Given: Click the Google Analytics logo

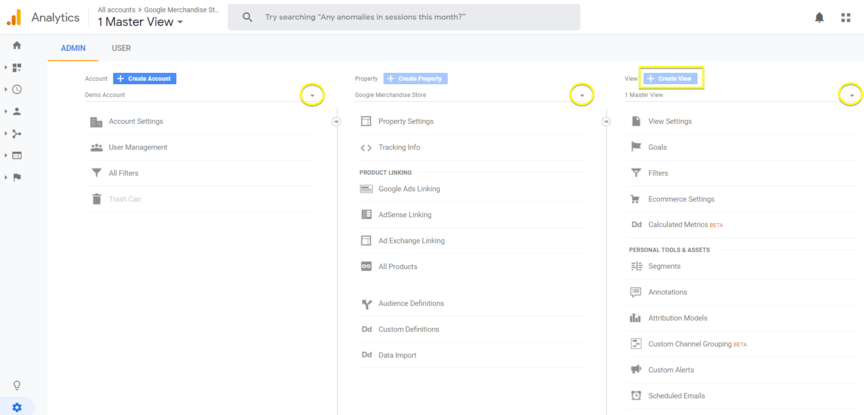Looking at the screenshot, I should (x=14, y=17).
